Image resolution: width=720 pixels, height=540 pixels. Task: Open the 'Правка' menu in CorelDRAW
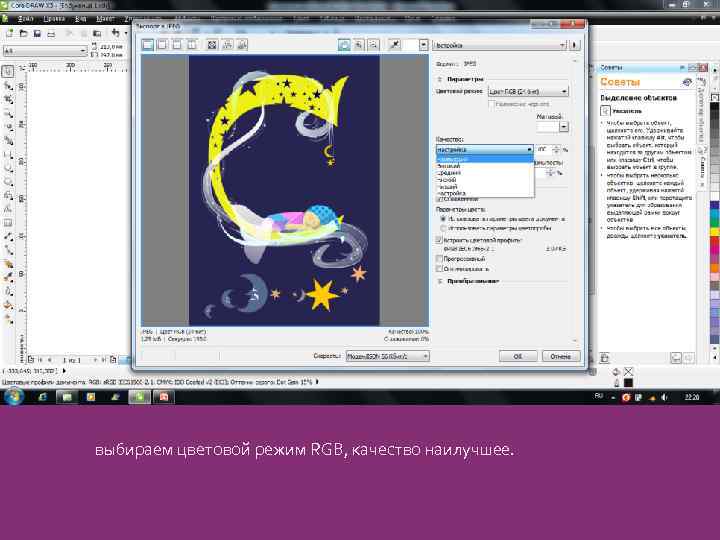(x=54, y=19)
